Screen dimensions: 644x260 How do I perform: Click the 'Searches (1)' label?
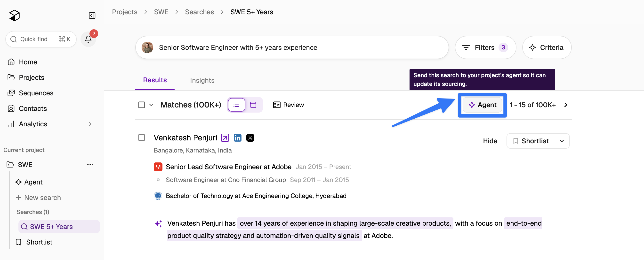click(x=33, y=212)
